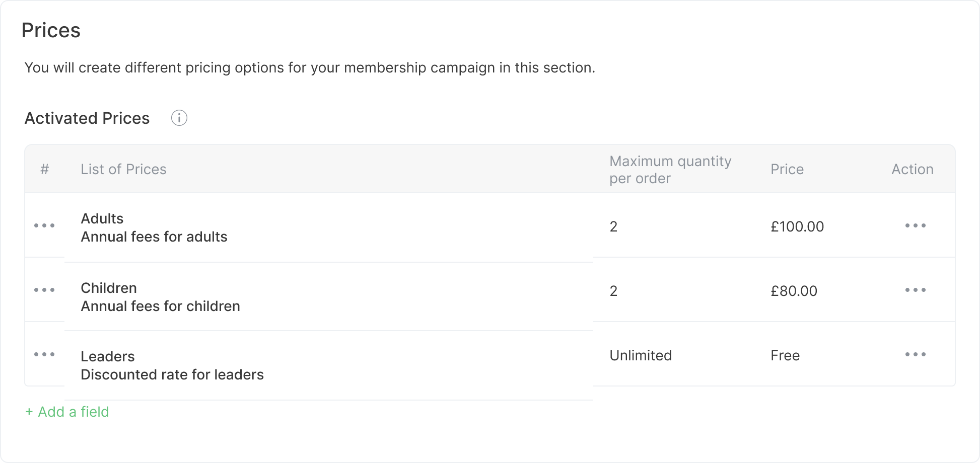Screen dimensions: 980x463
Task: Grab the drag handle for Children row
Action: tap(44, 290)
